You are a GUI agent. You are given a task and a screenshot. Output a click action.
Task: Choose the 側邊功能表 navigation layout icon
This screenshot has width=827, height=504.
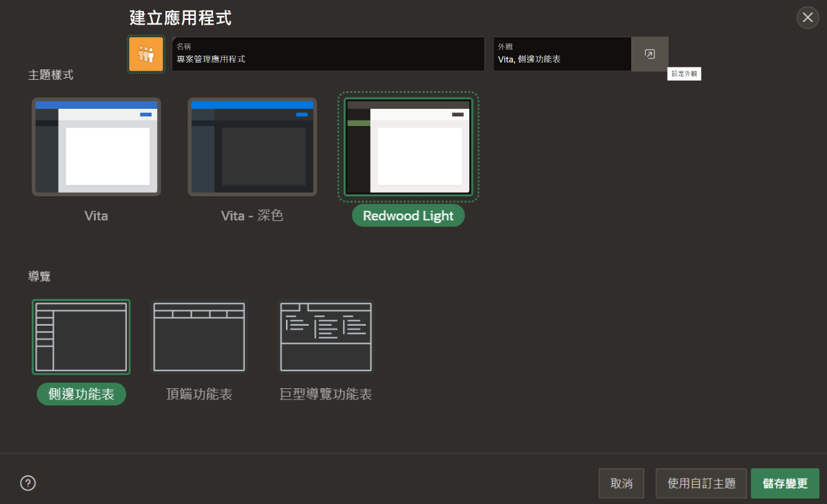[x=81, y=337]
